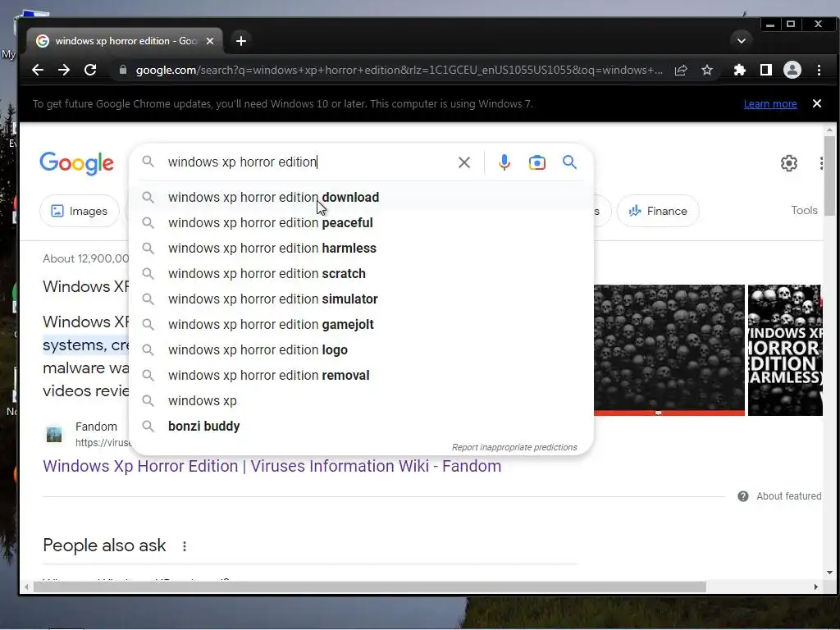840x630 pixels.
Task: Dismiss the Chrome update notification bar
Action: pos(817,103)
